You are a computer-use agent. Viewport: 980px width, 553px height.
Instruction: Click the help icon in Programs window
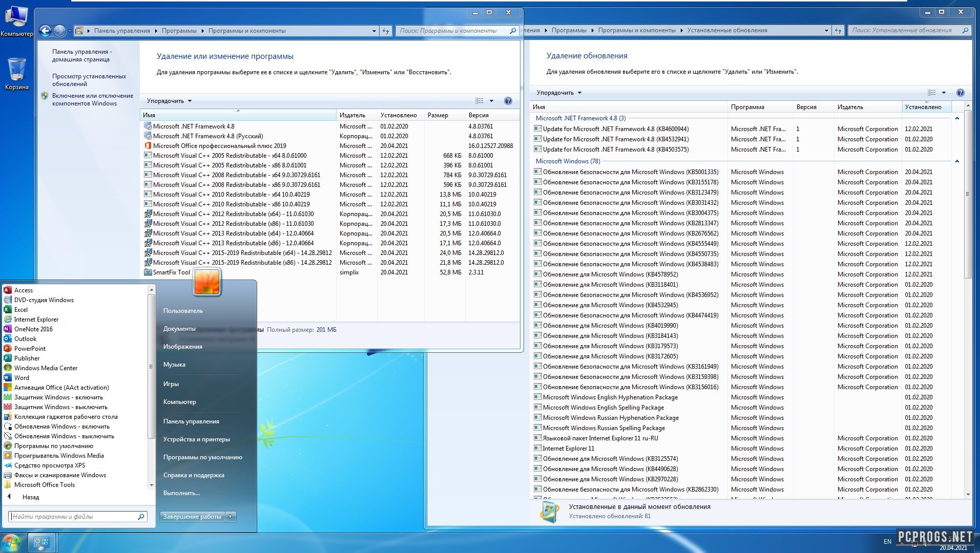tap(508, 101)
